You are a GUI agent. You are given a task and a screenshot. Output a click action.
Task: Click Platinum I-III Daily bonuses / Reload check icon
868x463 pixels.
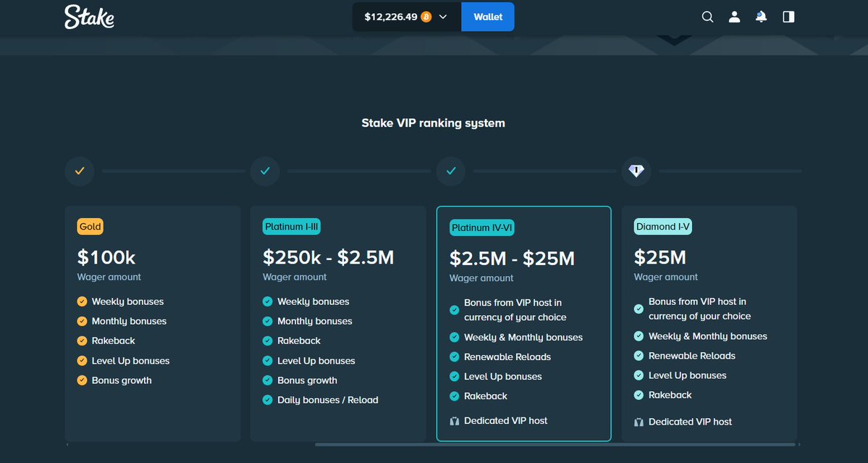(x=267, y=400)
